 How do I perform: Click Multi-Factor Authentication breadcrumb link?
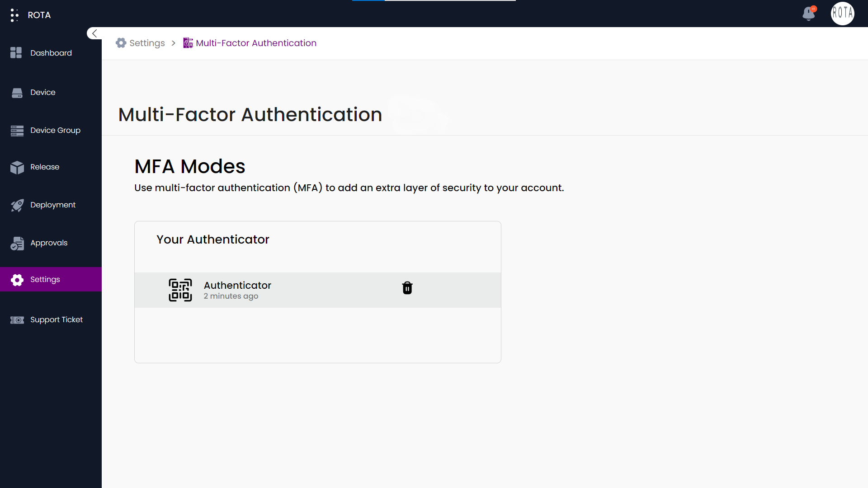[256, 43]
